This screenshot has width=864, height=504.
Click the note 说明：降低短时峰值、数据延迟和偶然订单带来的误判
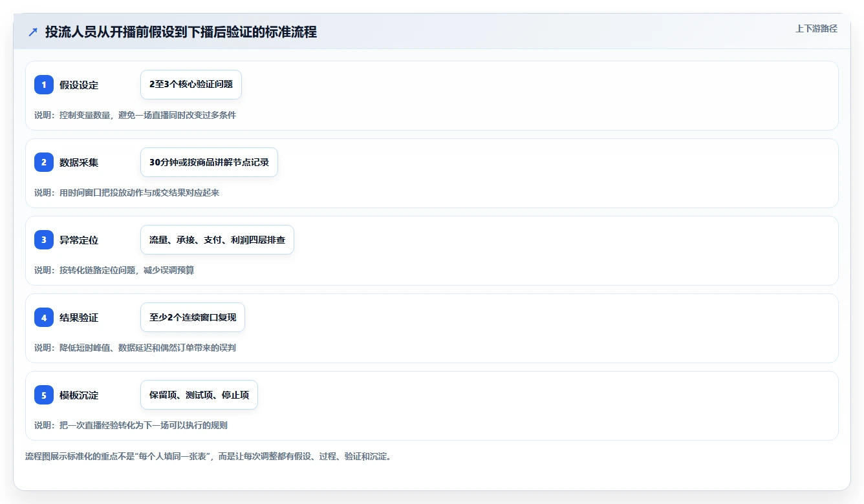pos(135,348)
